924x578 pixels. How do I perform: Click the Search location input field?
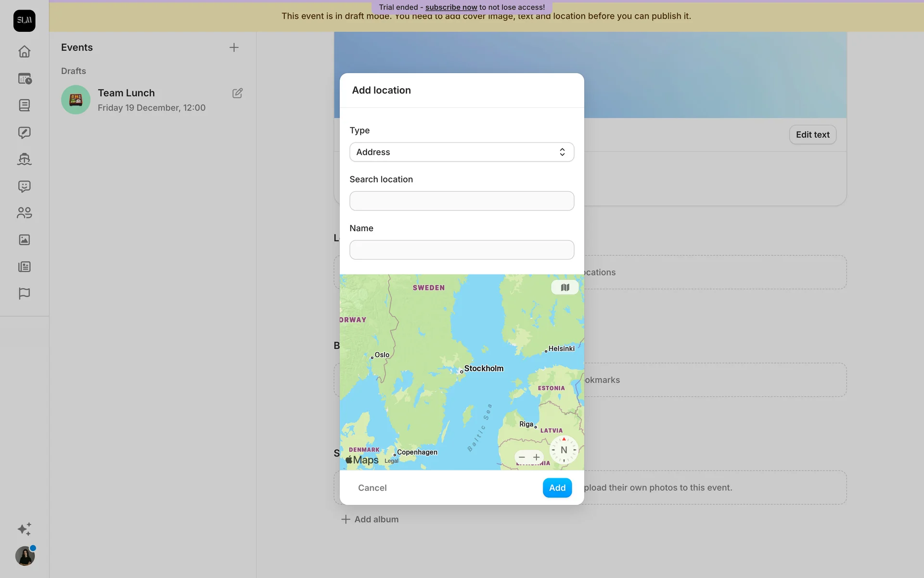point(462,201)
